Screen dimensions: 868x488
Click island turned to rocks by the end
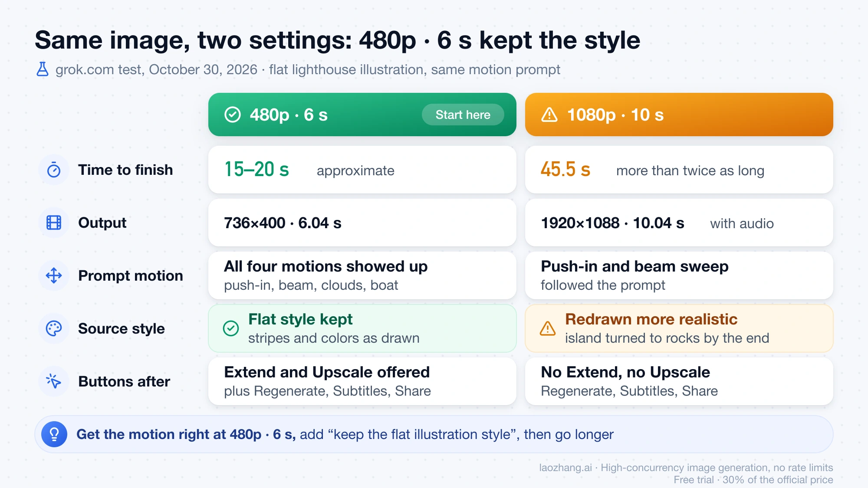tap(667, 338)
